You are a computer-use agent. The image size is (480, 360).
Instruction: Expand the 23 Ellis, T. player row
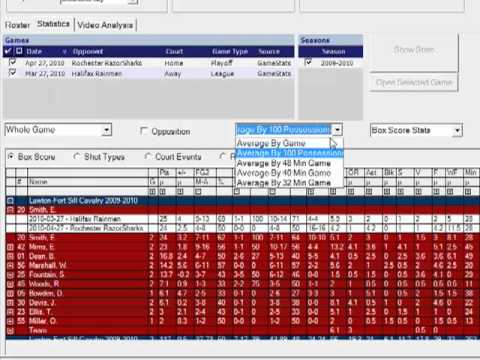[x=10, y=312]
